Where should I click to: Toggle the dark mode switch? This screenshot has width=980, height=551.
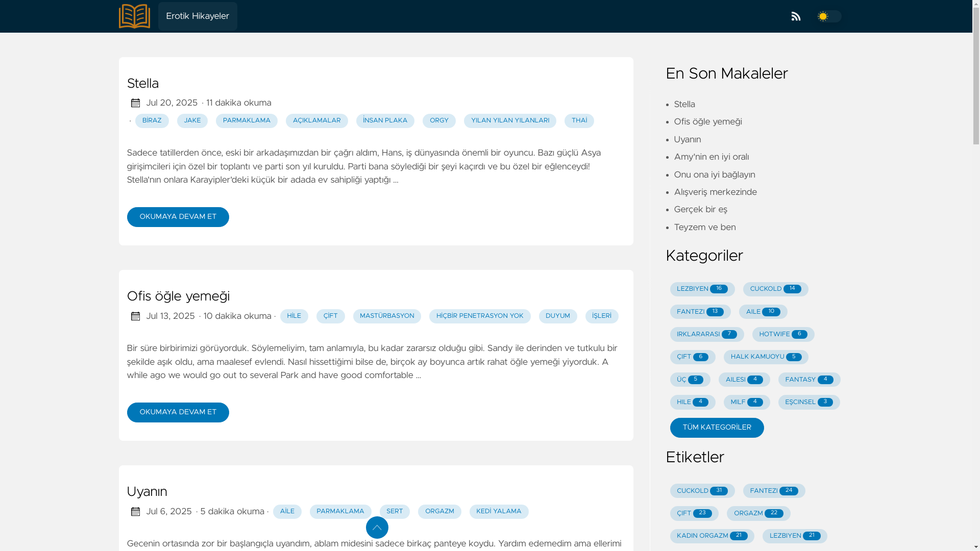829,16
